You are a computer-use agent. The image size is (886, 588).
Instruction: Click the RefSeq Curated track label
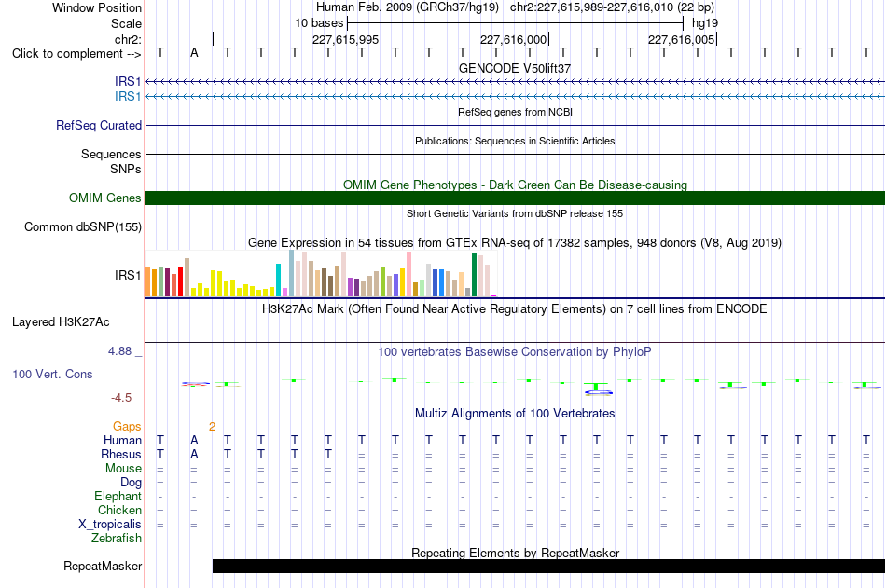tap(99, 126)
